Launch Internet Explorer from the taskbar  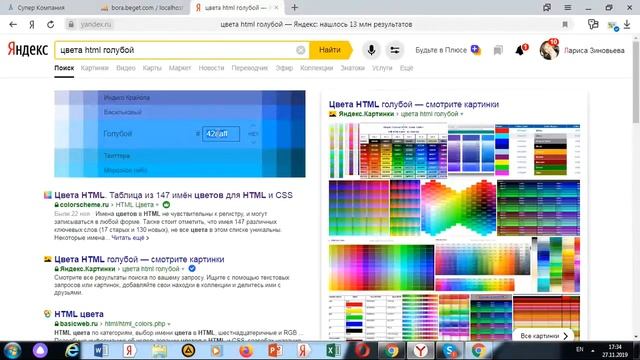coord(72,351)
